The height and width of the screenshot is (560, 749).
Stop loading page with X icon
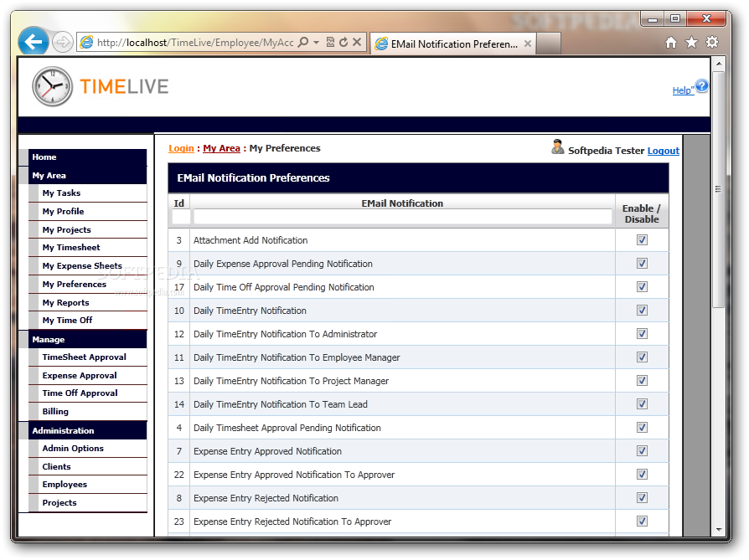click(357, 42)
